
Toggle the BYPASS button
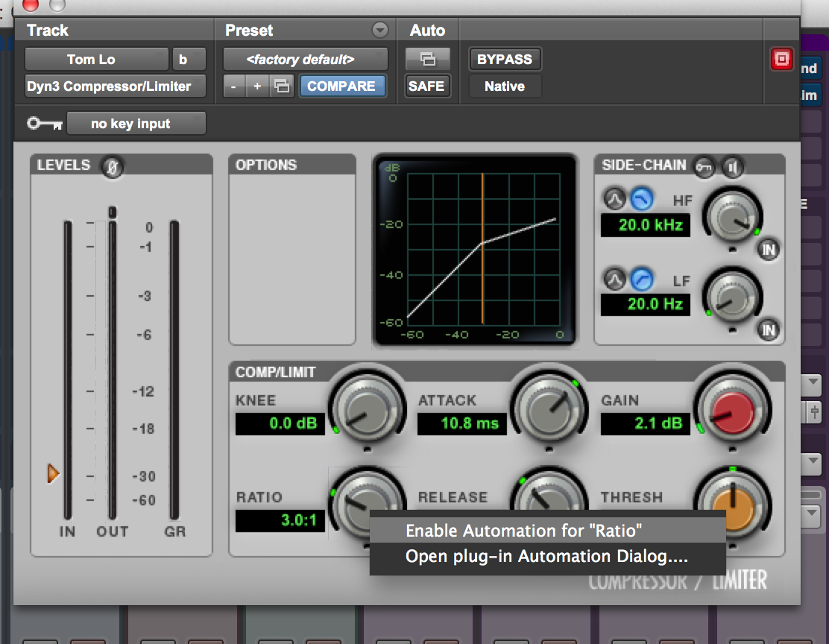[x=505, y=59]
